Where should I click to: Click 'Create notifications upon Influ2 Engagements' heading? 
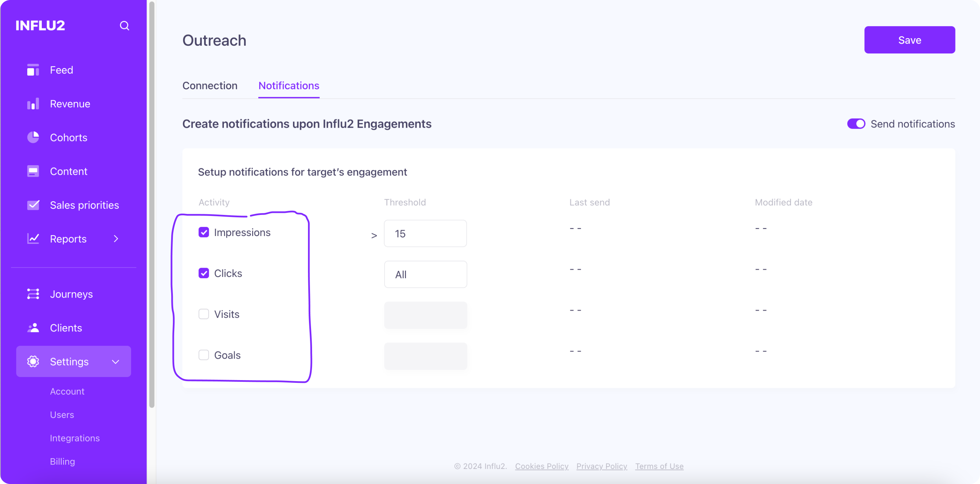tap(307, 124)
